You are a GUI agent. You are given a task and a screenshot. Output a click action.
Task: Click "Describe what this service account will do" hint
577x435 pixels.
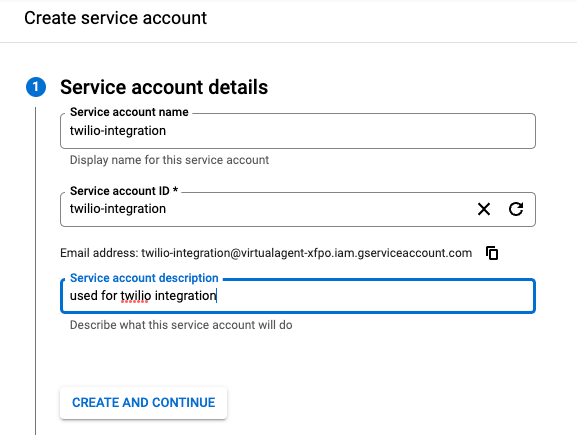click(x=181, y=325)
